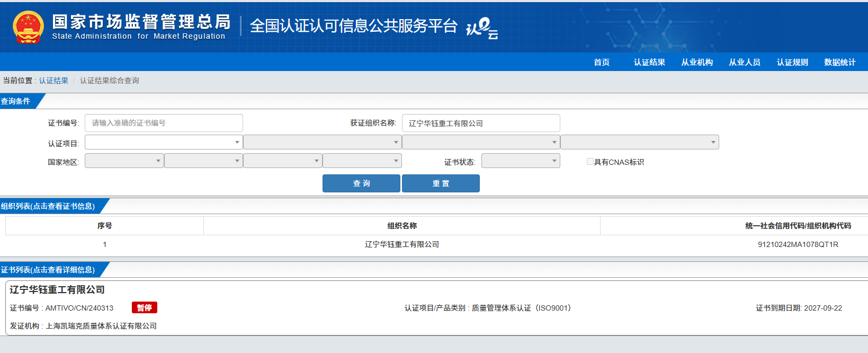This screenshot has width=868, height=353.
Task: Click the national emblem logo
Action: pos(28,28)
